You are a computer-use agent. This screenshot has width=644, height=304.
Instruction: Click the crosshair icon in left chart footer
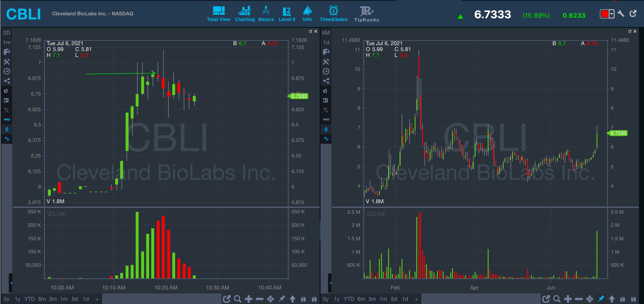271,299
